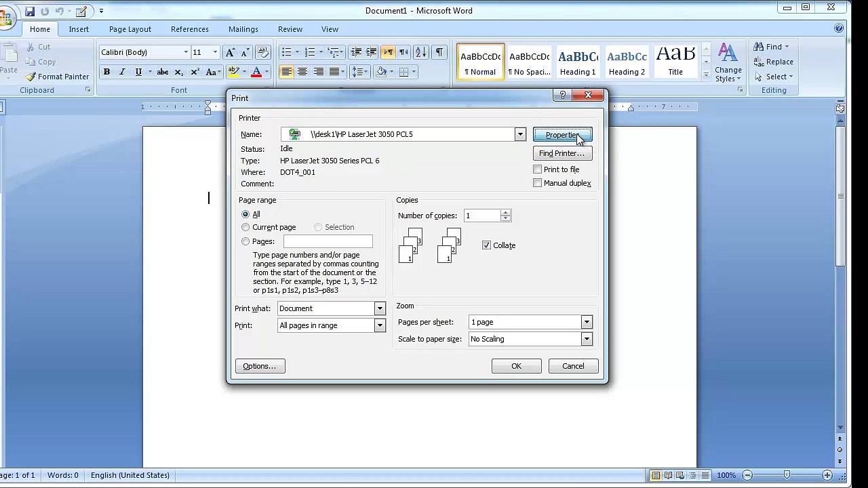The image size is (868, 488).
Task: Align text left in ribbon
Action: click(286, 72)
